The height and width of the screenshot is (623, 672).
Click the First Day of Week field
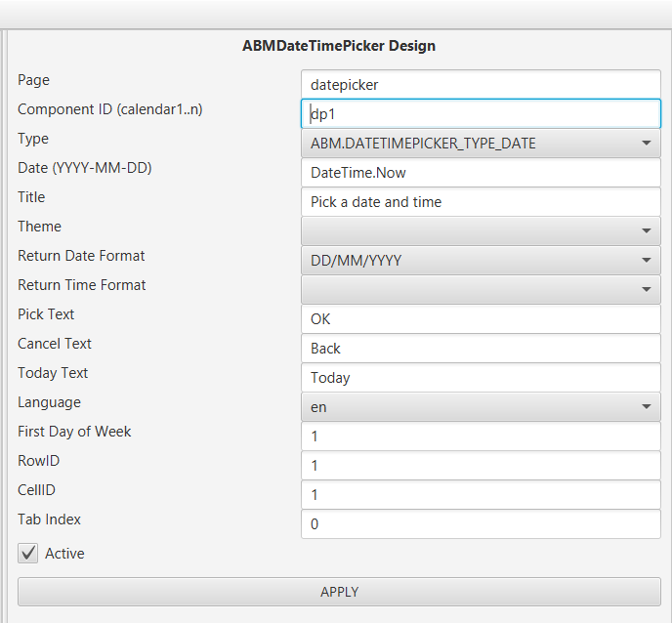coord(480,436)
